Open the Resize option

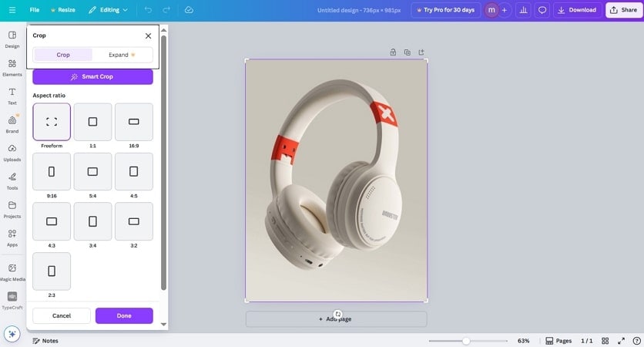click(x=63, y=10)
